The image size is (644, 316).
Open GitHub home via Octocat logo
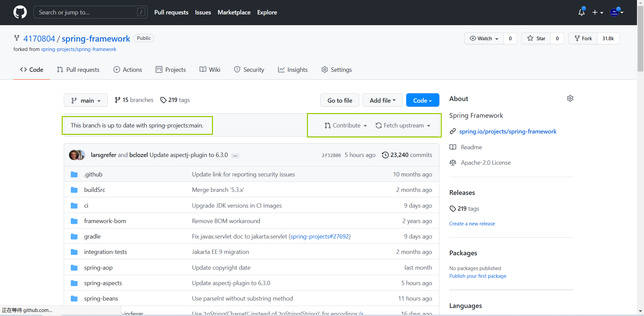click(20, 12)
